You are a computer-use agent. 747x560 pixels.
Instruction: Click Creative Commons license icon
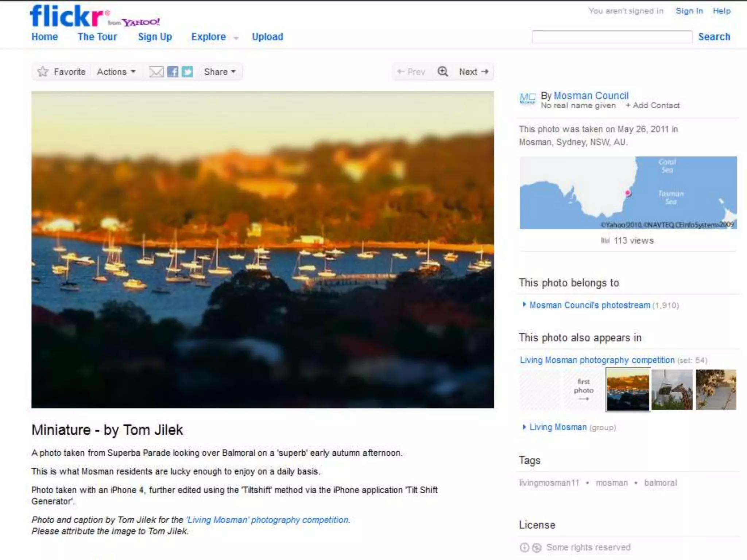(524, 547)
